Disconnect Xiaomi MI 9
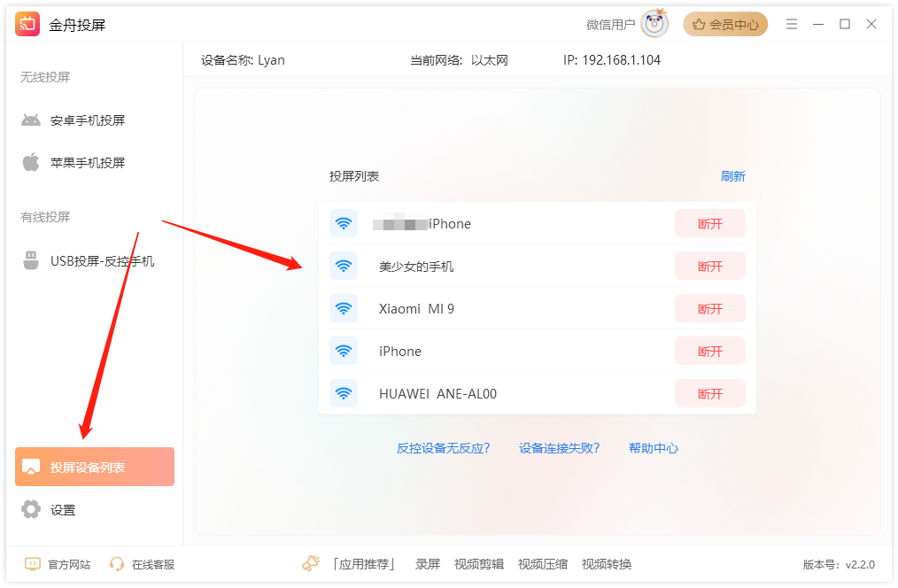The image size is (898, 588). tap(710, 308)
